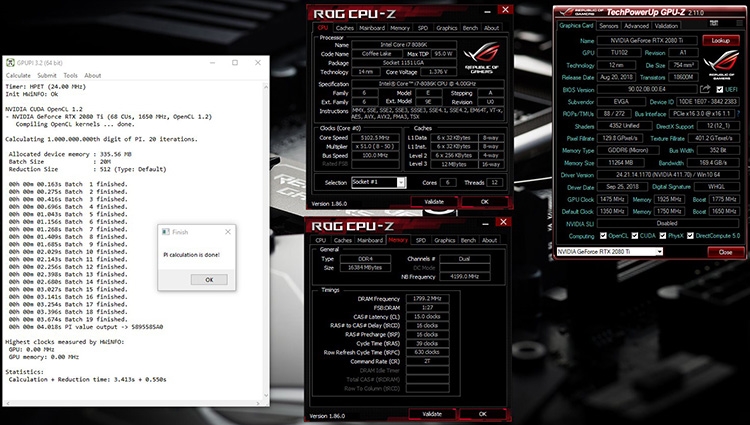Click the DRAM Frequency 1799.2 MHz value

pyautogui.click(x=427, y=298)
